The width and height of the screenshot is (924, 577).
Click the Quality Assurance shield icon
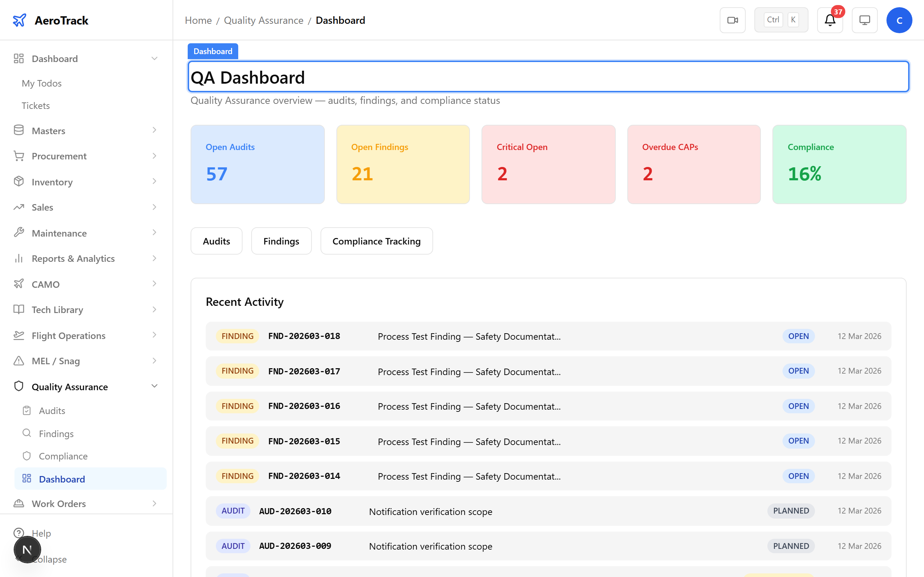19,386
